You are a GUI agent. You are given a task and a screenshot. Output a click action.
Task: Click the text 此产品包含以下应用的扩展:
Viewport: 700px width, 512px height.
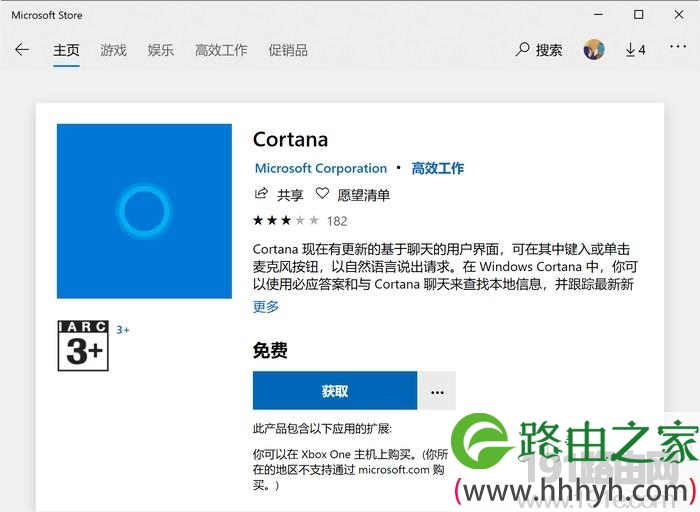(322, 429)
